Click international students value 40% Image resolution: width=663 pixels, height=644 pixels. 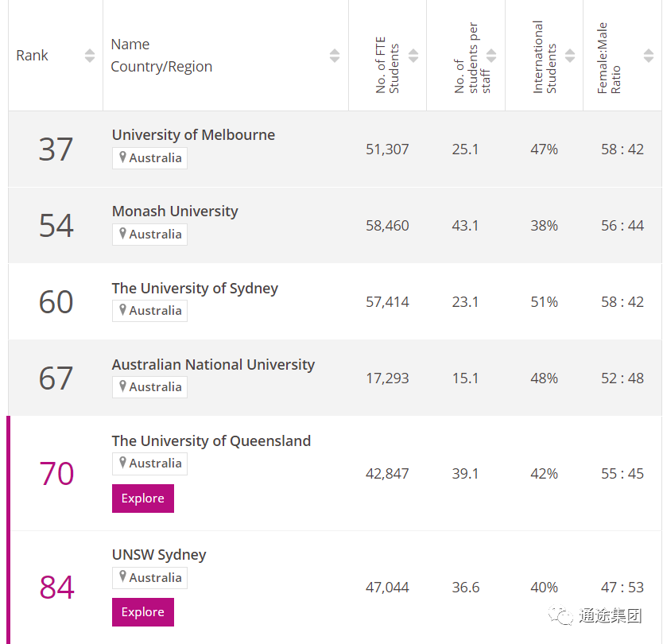(545, 588)
